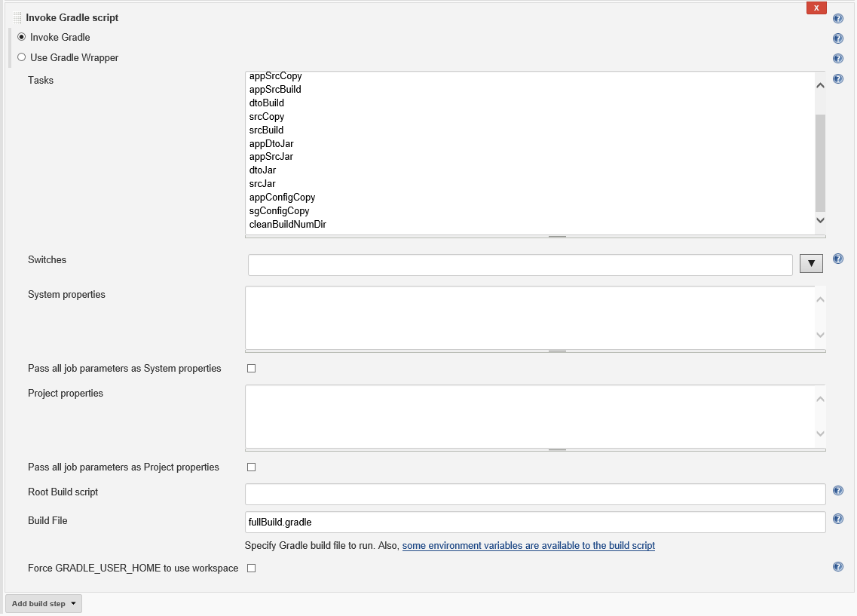Enable Pass all job parameters as System properties
The height and width of the screenshot is (616, 857).
tap(252, 369)
